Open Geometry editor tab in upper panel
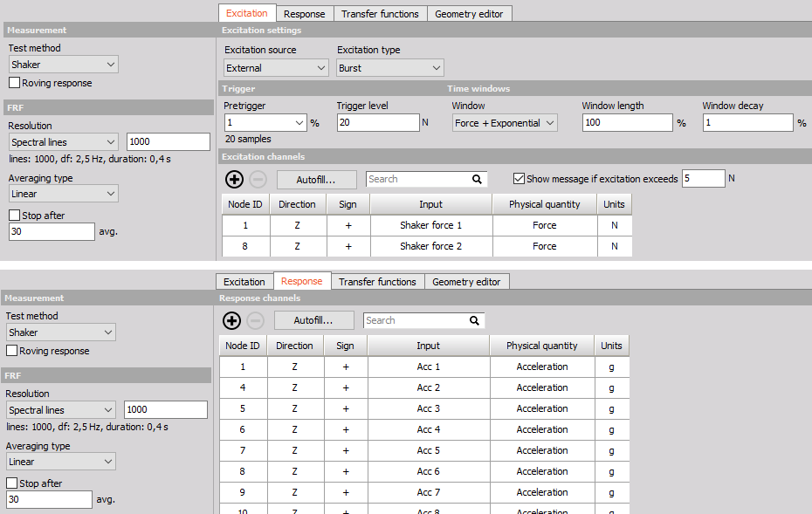The height and width of the screenshot is (514, 812). point(469,14)
